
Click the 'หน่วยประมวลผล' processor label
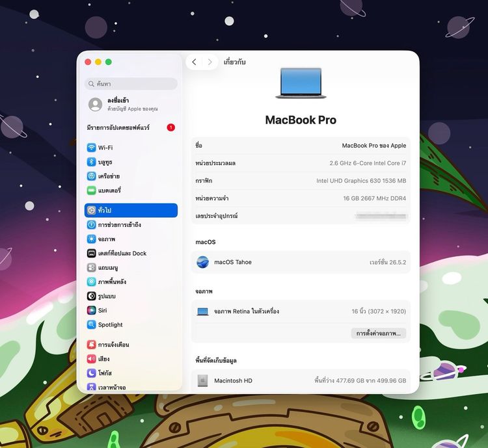(215, 163)
